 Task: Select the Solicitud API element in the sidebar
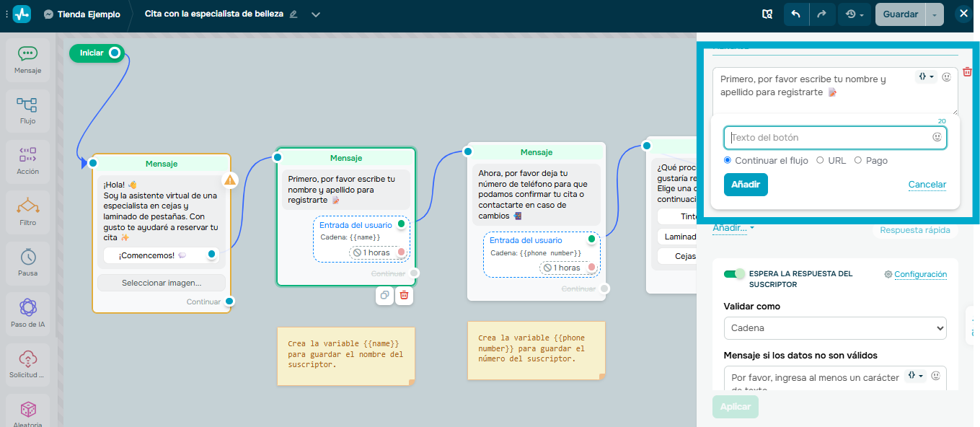click(28, 365)
